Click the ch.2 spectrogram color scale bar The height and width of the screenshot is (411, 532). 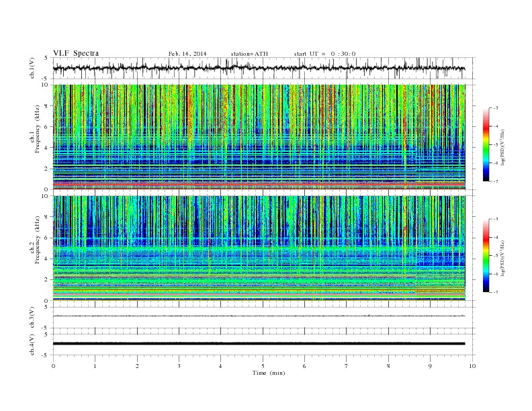point(486,255)
